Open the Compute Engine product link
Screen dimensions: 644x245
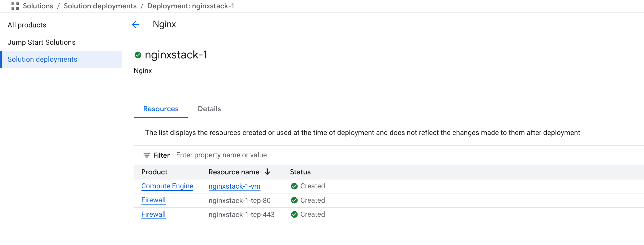[167, 186]
